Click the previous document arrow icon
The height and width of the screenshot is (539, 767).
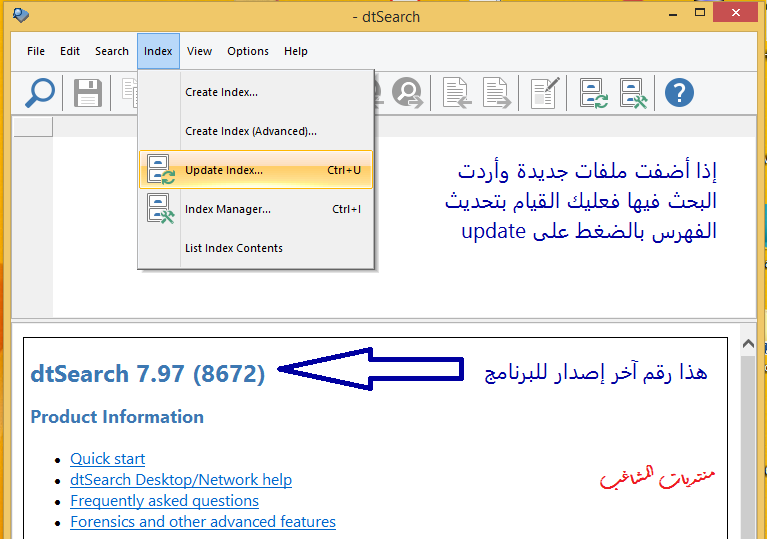click(458, 93)
